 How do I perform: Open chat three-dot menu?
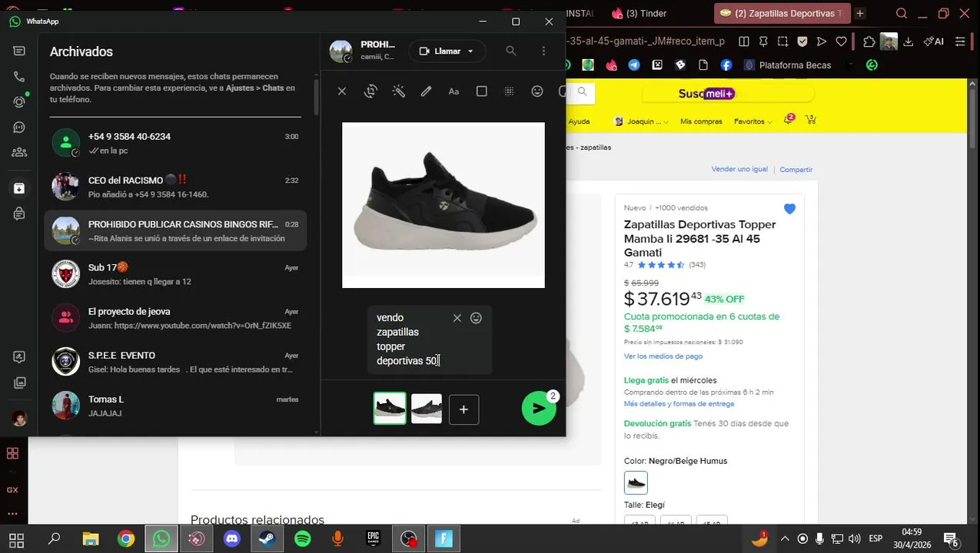click(x=543, y=51)
